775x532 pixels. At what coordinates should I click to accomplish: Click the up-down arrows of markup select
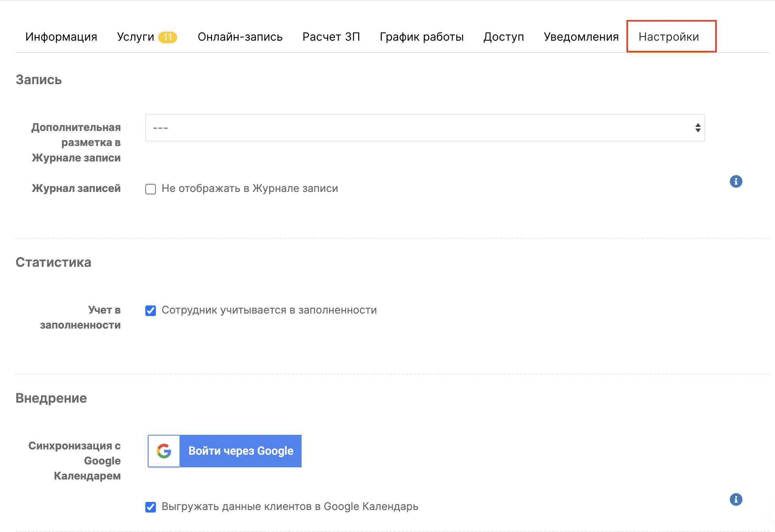698,128
